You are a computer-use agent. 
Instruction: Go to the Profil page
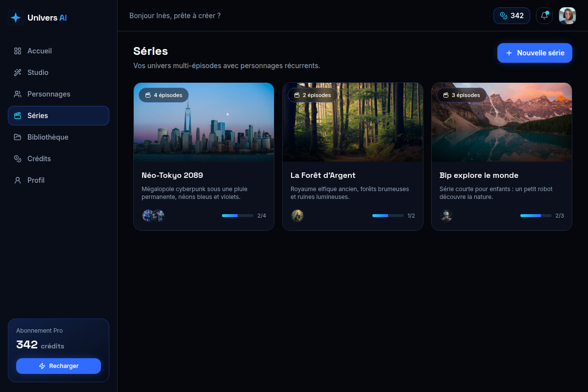tap(58, 180)
